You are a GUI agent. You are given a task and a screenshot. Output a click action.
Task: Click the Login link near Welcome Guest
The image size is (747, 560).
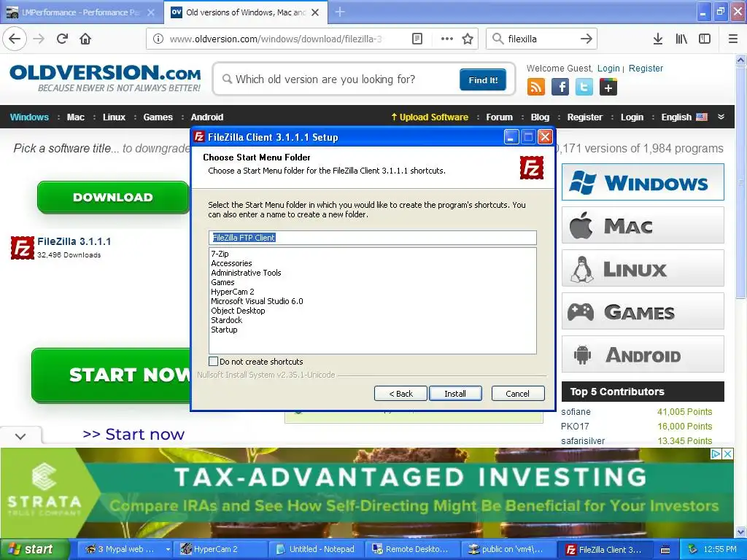(x=608, y=68)
